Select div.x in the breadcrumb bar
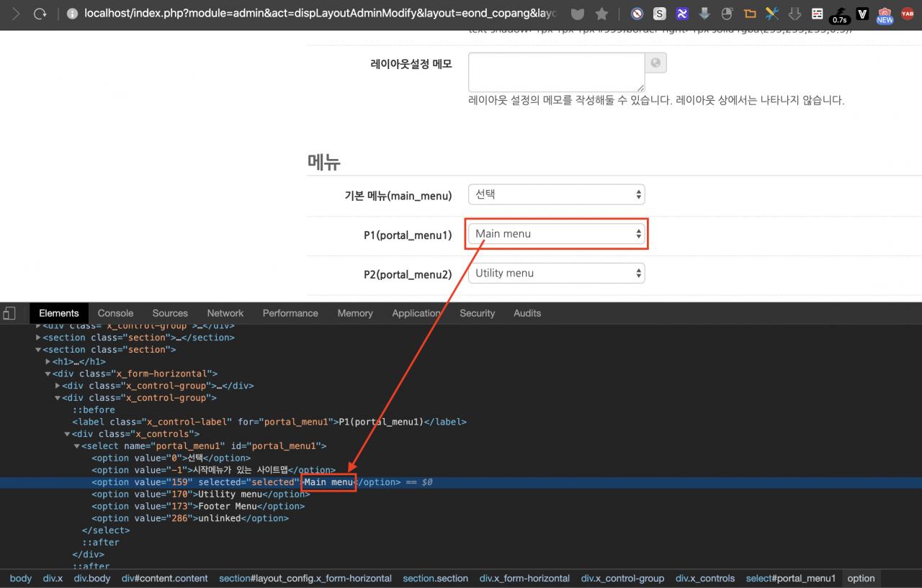 tap(53, 578)
